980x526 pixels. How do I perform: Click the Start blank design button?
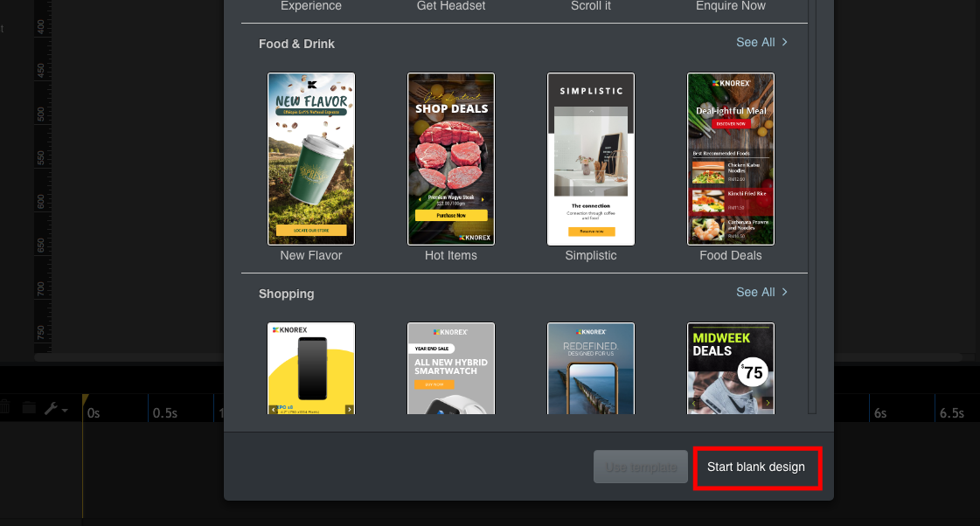756,467
